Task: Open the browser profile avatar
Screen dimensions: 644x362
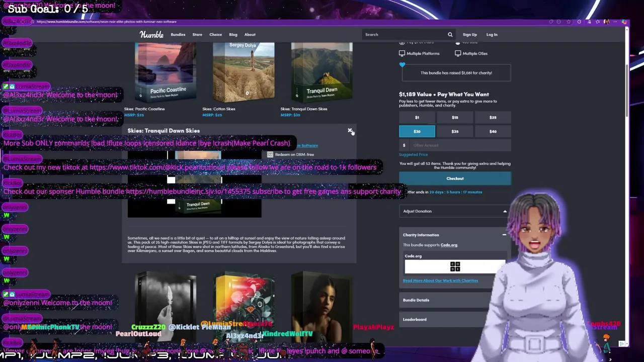Action: [606, 22]
